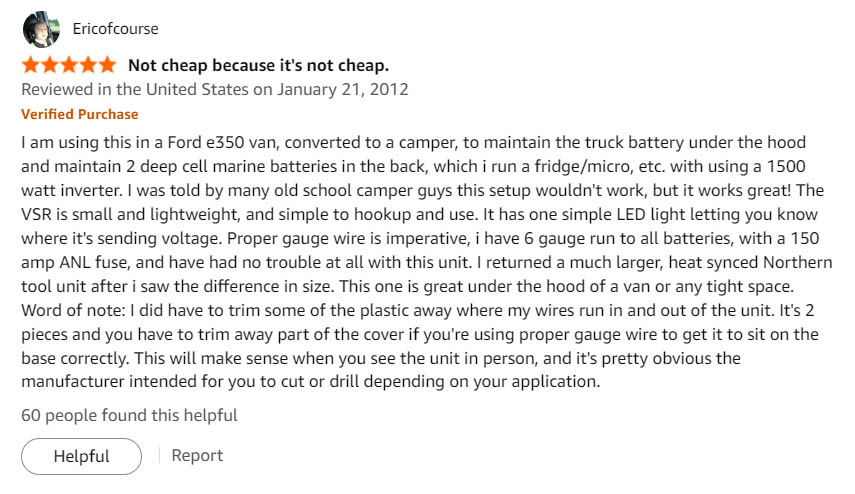855x494 pixels.
Task: Open the Ericofcourse reviewer profile name
Action: pos(116,29)
